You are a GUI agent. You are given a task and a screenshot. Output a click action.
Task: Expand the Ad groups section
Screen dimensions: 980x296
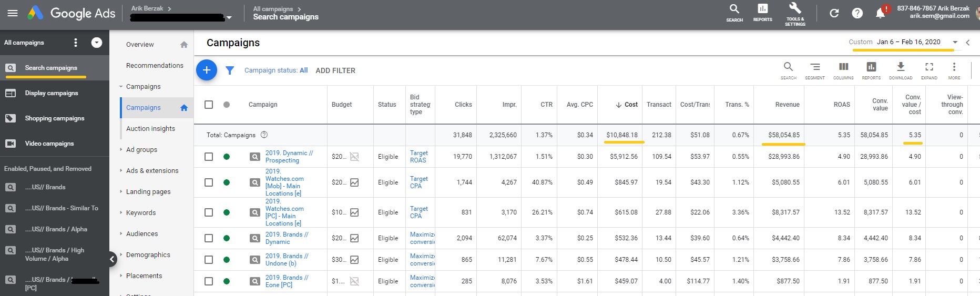pyautogui.click(x=121, y=150)
